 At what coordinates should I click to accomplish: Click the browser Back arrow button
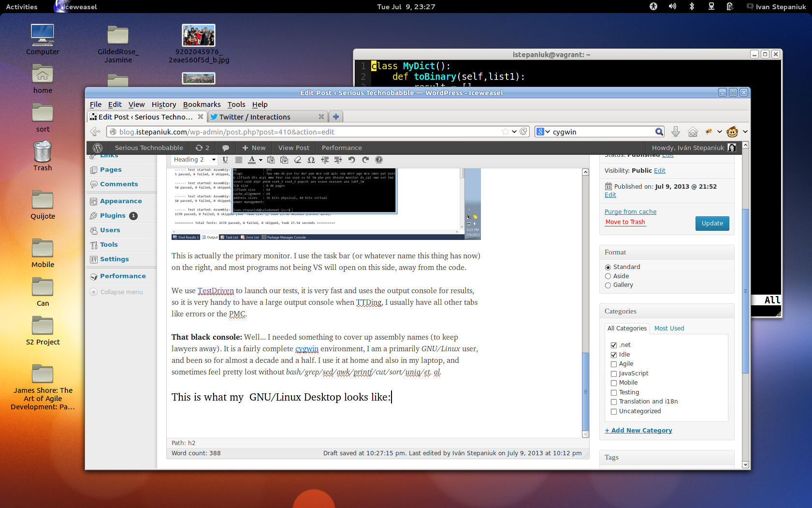(95, 132)
